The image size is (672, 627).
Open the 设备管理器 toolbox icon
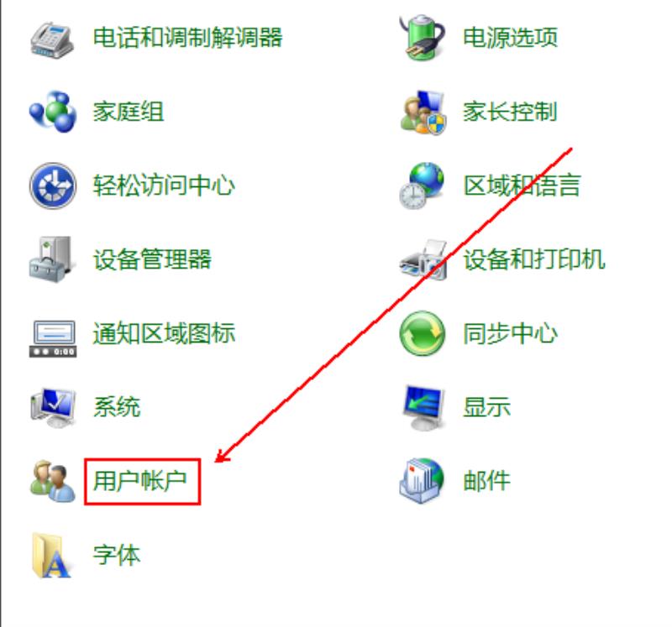(50, 259)
